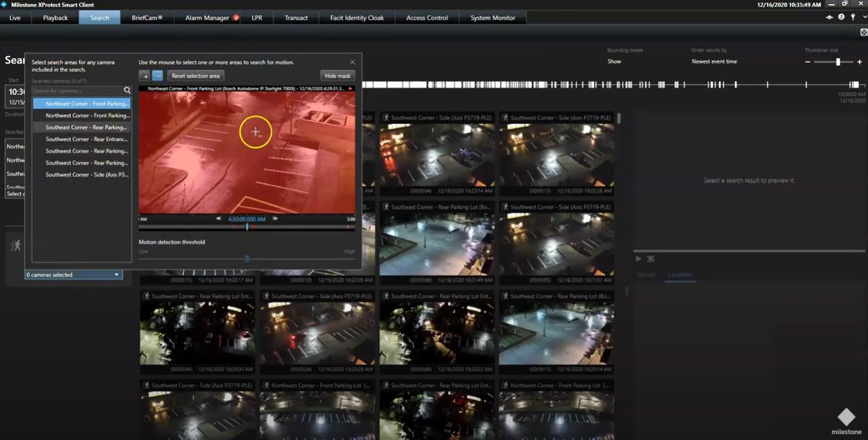Toggle full screen mode icon
868x440 pixels.
[863, 32]
